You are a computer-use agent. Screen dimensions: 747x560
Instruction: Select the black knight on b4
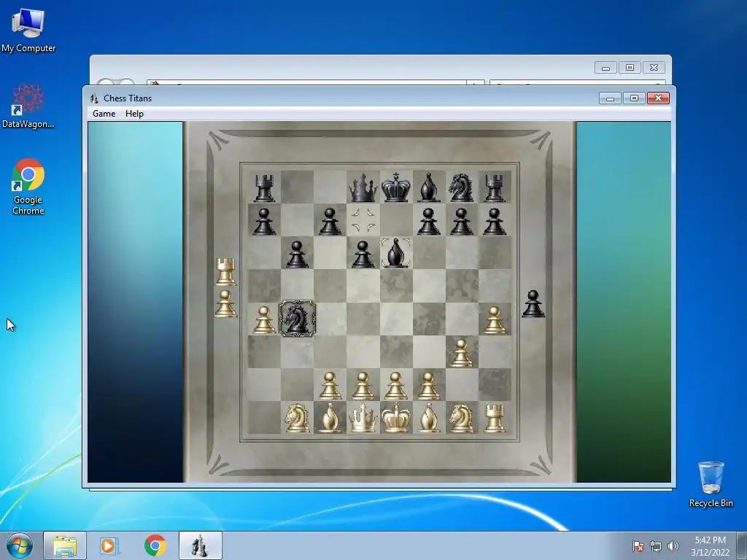pos(297,318)
